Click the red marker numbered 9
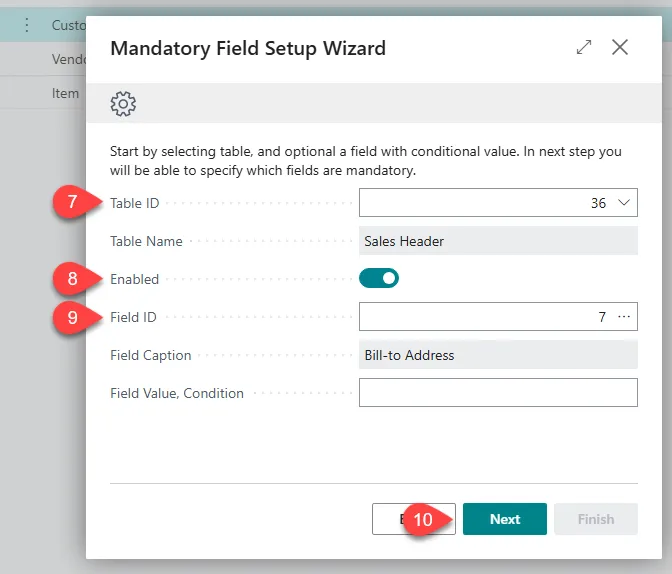The image size is (672, 574). tap(72, 317)
